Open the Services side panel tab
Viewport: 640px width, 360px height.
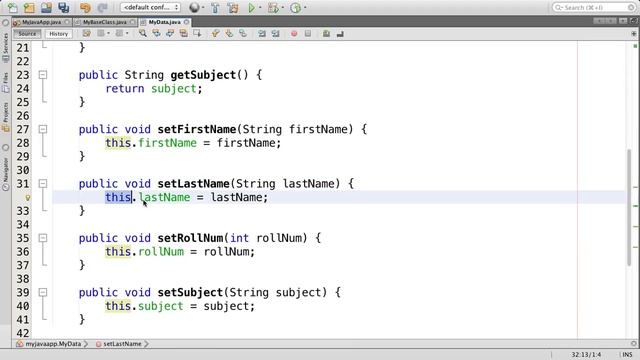point(5,48)
